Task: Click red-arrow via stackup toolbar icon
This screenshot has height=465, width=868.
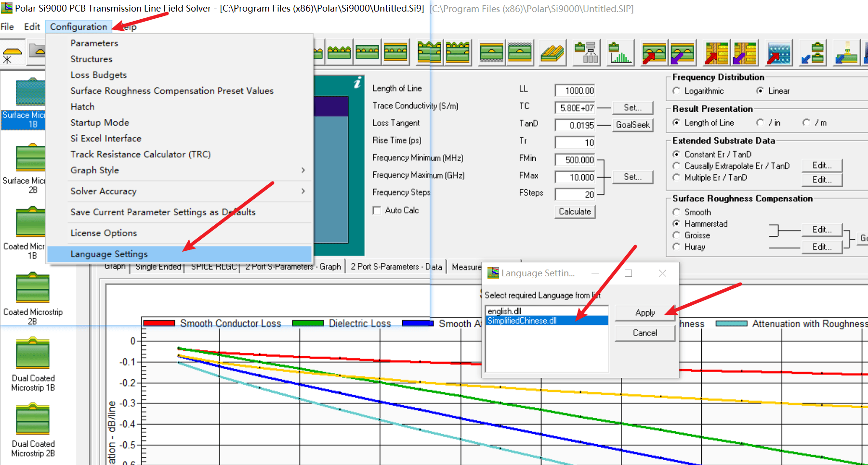Action: tap(716, 52)
